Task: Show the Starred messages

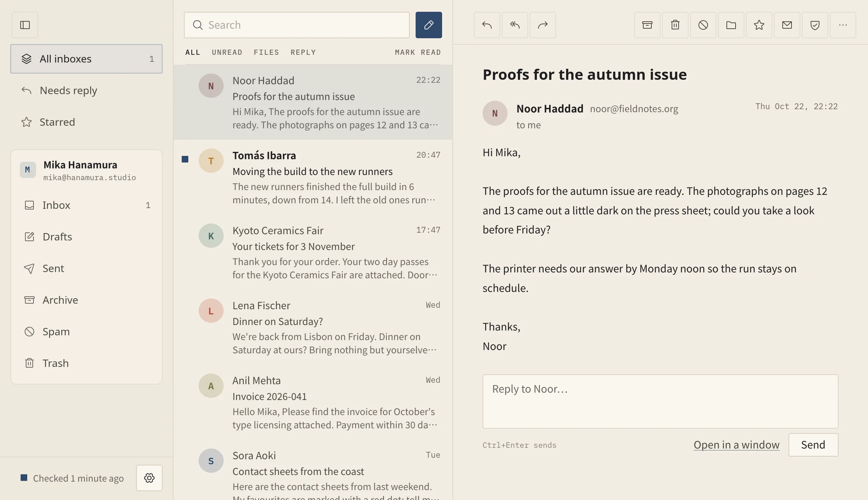Action: pos(86,122)
